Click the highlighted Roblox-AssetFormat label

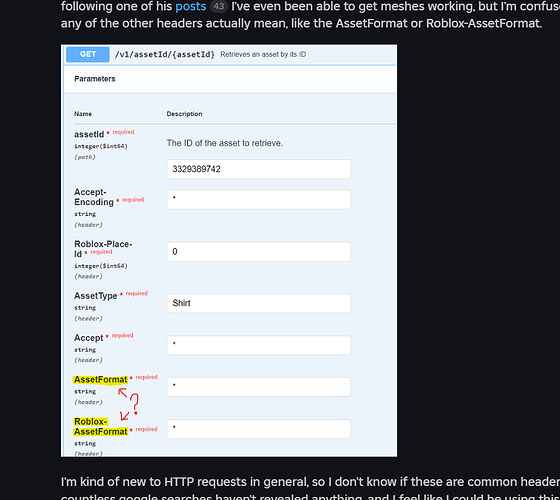pos(101,427)
